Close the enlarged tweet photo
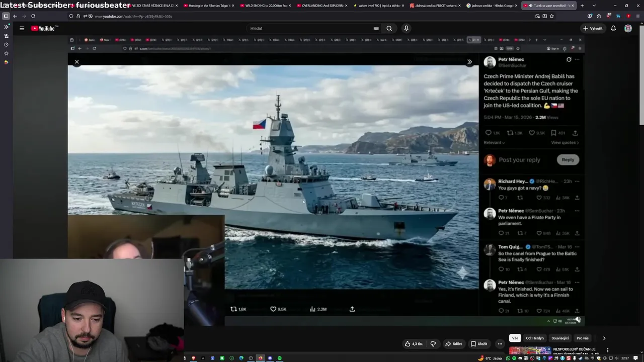Viewport: 644px width, 362px height. (x=76, y=62)
